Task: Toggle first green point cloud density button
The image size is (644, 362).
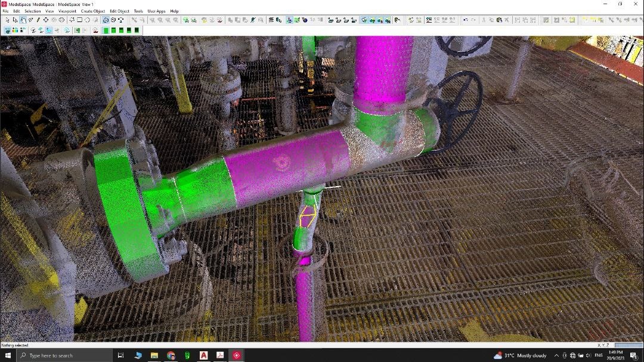Action: (106, 30)
